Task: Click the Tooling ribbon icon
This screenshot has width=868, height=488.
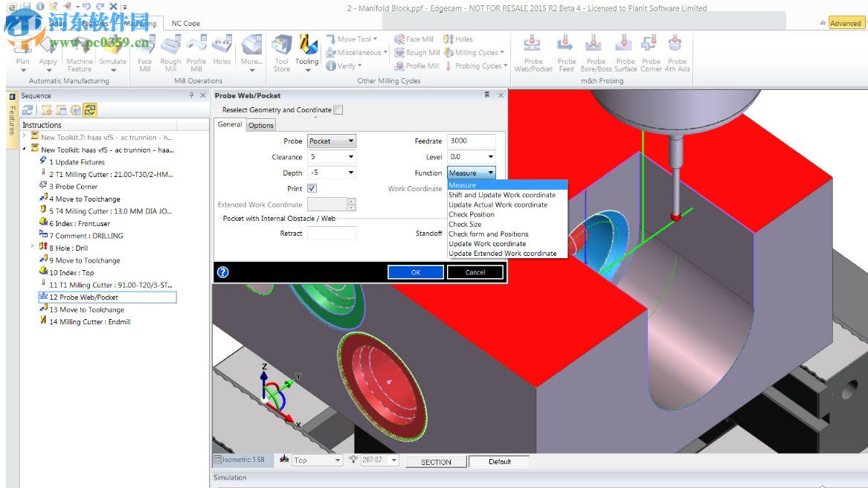Action: point(307,53)
